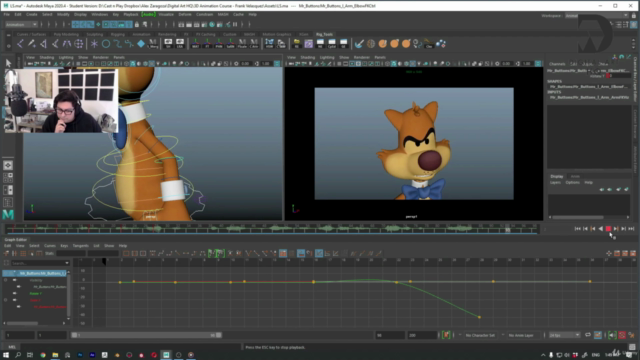The width and height of the screenshot is (640, 360).
Task: Click the Channels menu in the Channel Box
Action: [x=557, y=64]
